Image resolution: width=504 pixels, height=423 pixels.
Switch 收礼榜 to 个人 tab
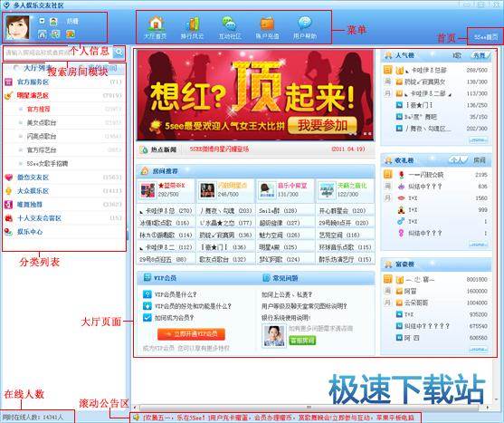point(457,160)
